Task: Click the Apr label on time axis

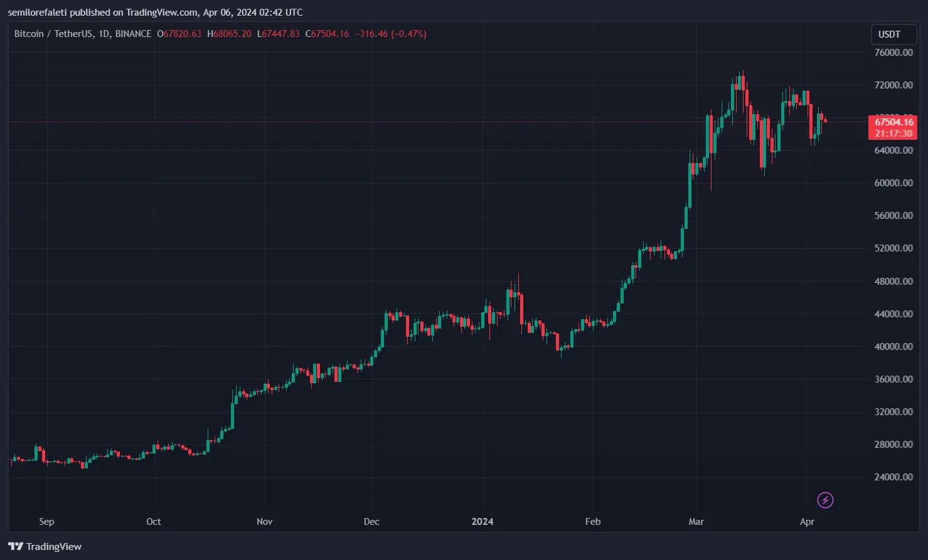Action: click(x=807, y=521)
